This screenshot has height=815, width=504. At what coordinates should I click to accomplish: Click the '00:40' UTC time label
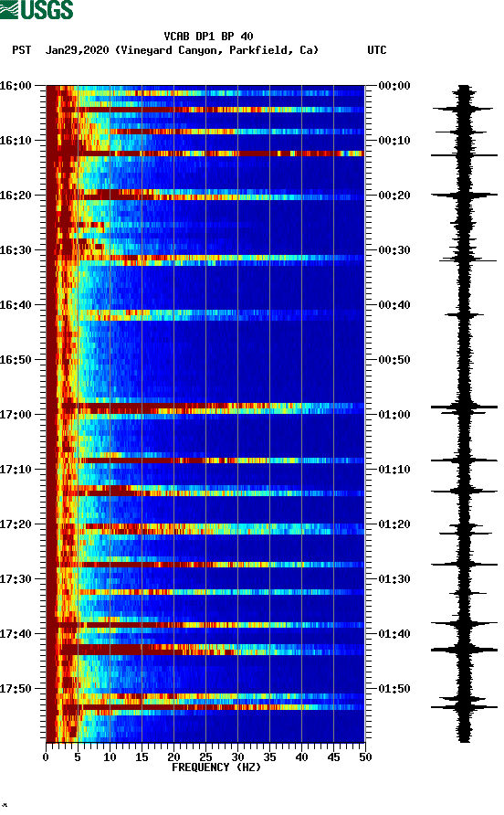(394, 305)
